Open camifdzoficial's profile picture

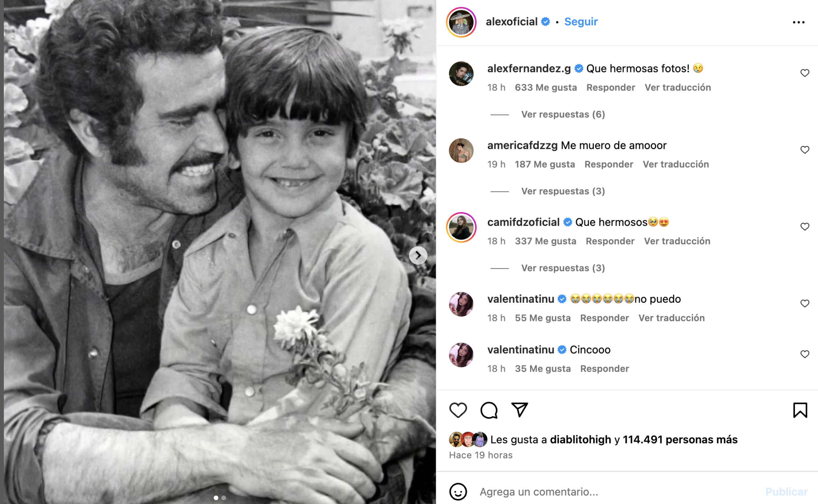[x=461, y=227]
